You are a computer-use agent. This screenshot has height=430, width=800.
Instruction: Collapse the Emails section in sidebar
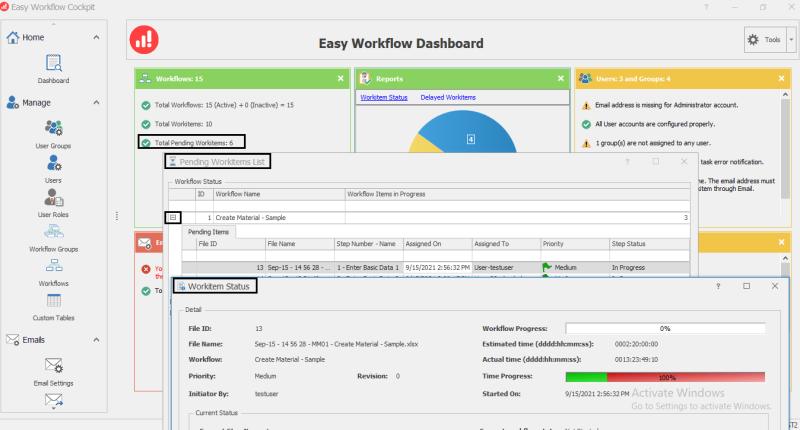pyautogui.click(x=96, y=340)
